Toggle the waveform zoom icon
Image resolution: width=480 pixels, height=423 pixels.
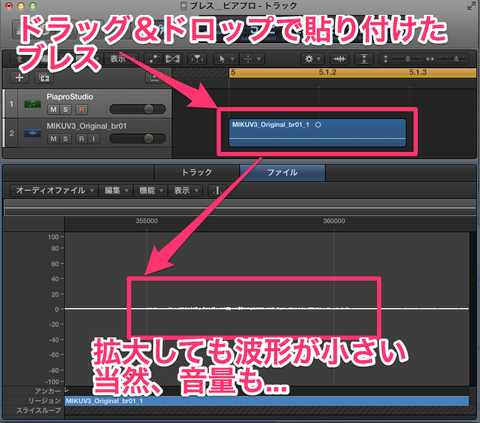pos(339,59)
